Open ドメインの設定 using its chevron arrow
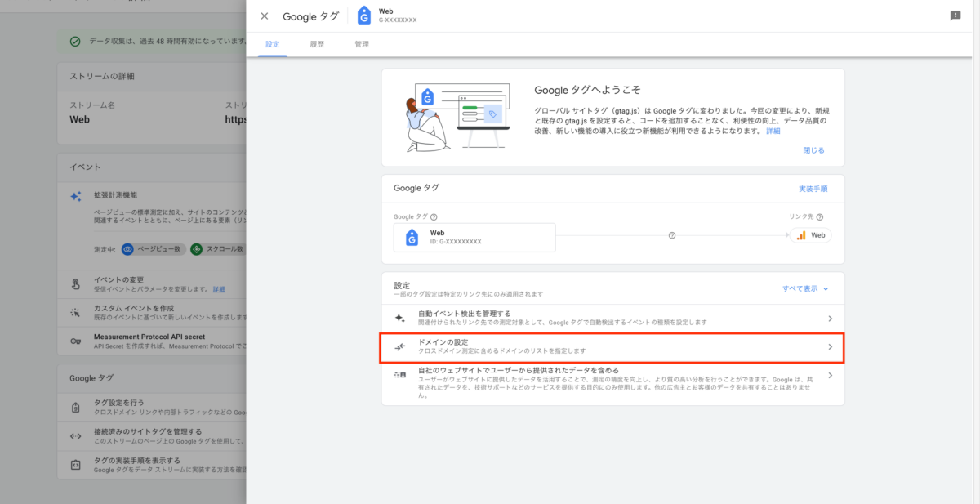This screenshot has height=504, width=980. tap(831, 347)
